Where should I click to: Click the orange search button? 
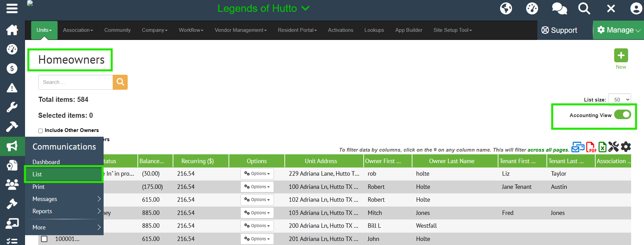pyautogui.click(x=120, y=82)
